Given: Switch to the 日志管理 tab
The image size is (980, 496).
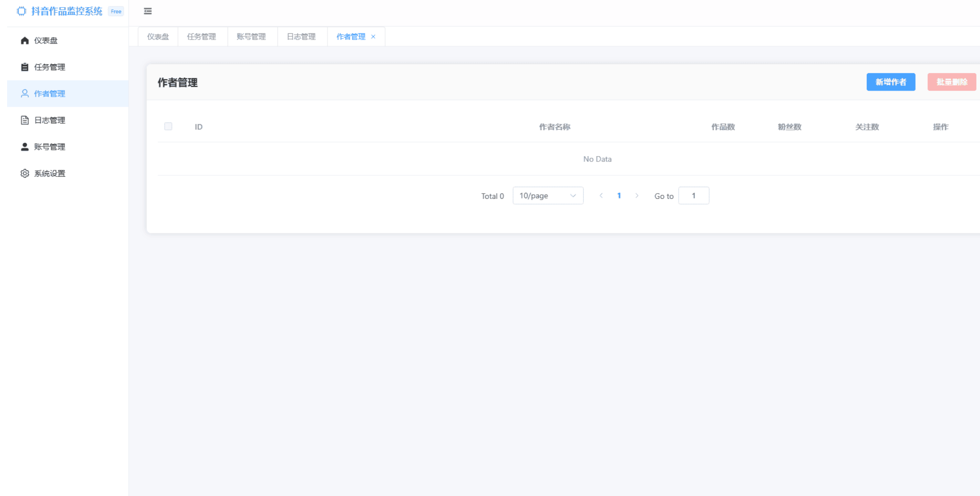Looking at the screenshot, I should (x=301, y=37).
